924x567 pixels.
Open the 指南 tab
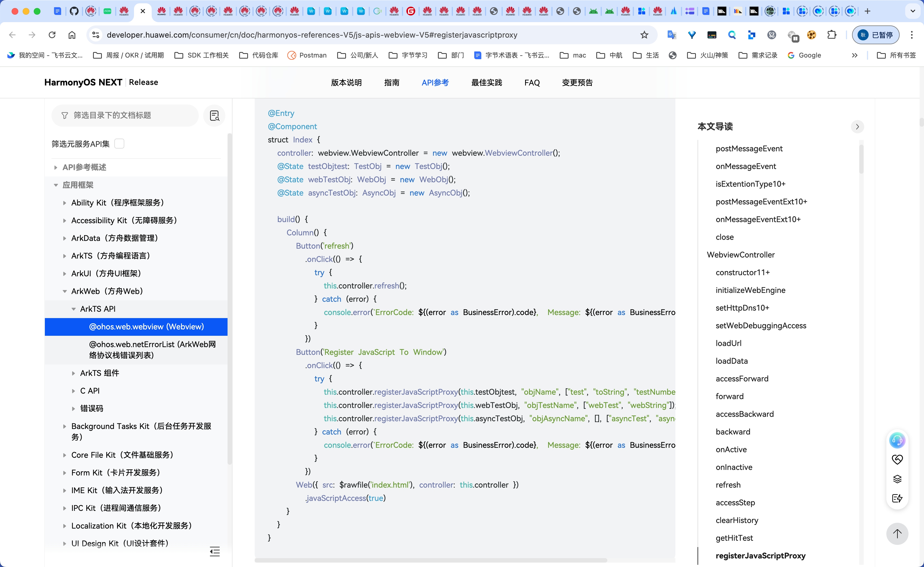[391, 82]
